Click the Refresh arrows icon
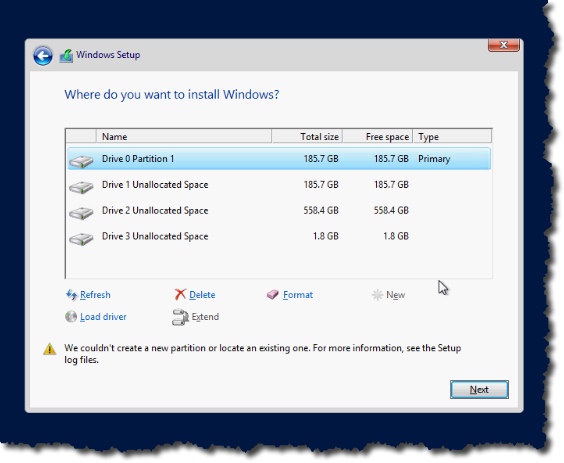The height and width of the screenshot is (463, 564). coord(72,295)
